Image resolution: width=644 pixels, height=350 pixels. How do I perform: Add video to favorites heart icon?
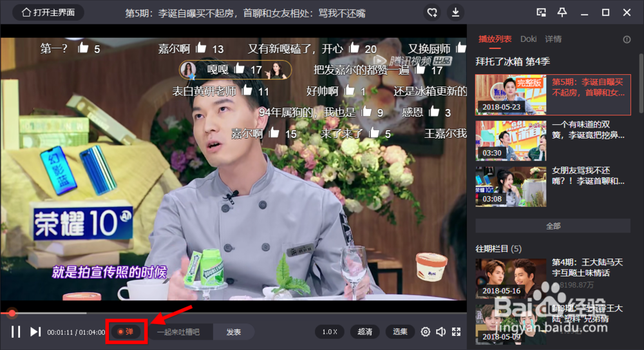(432, 12)
